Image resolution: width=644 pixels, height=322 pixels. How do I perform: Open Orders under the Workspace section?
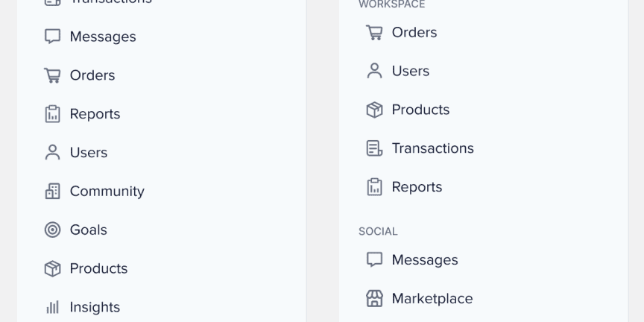point(414,33)
